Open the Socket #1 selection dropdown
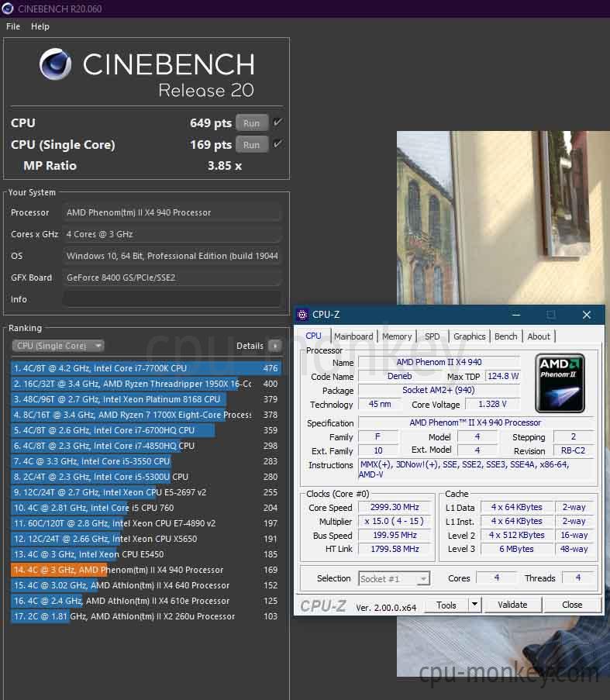This screenshot has width=610, height=700. (x=394, y=578)
